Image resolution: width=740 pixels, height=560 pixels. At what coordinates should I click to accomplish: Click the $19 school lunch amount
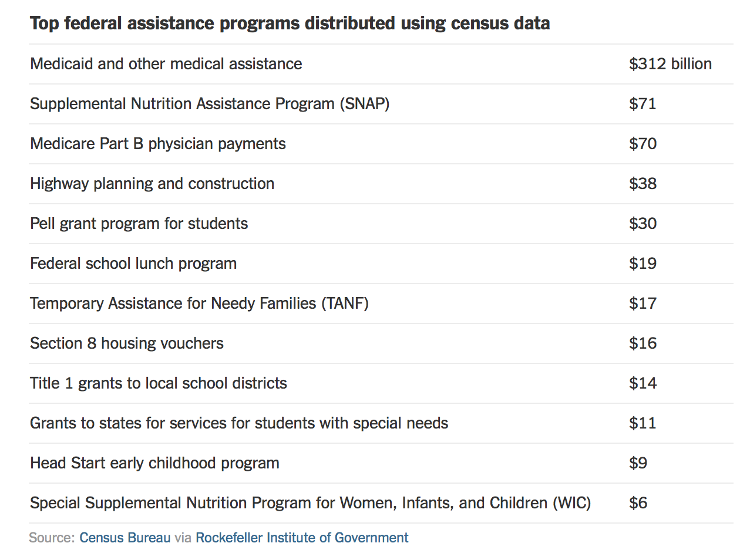point(643,264)
